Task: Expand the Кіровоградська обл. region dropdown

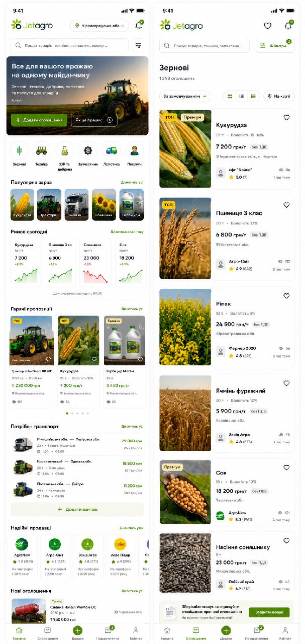Action: [x=99, y=26]
